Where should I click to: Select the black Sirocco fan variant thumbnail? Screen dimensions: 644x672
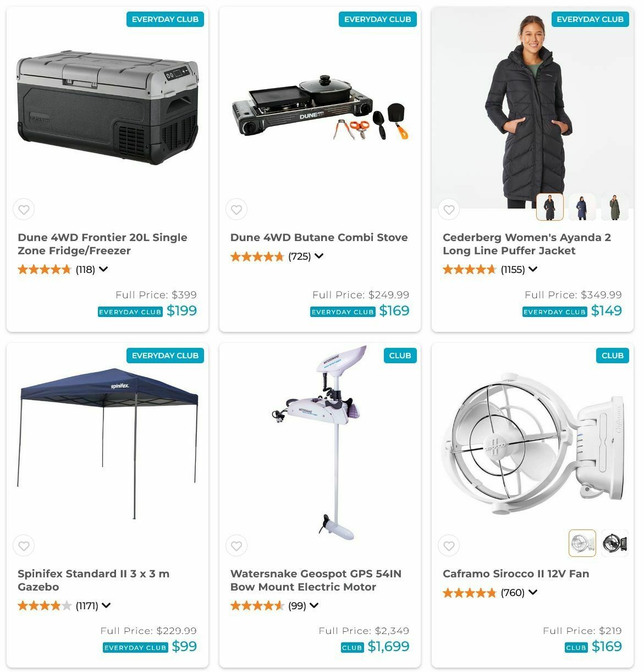coord(614,543)
